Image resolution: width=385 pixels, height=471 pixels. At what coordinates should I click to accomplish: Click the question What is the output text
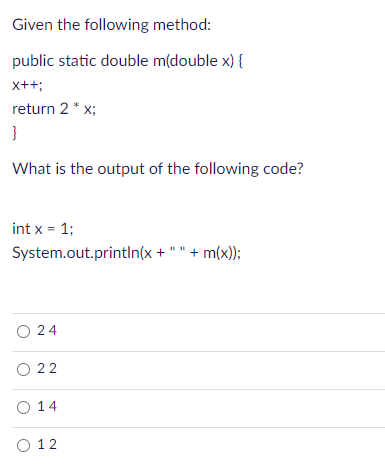click(x=158, y=169)
